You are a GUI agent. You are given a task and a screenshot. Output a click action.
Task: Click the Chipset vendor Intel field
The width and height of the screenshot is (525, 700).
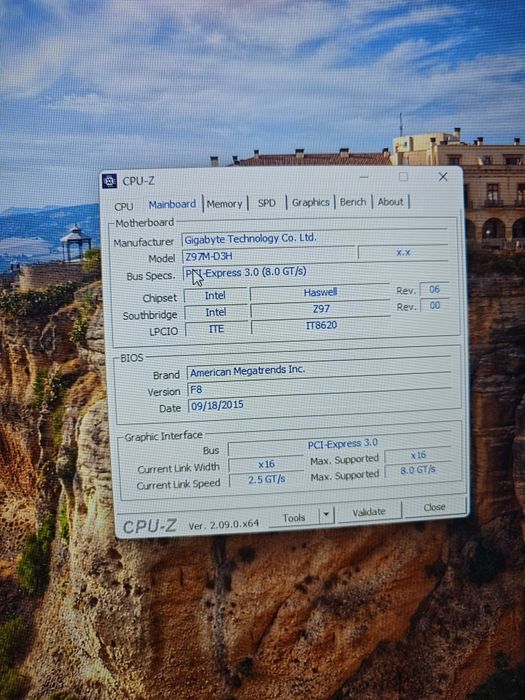(215, 295)
